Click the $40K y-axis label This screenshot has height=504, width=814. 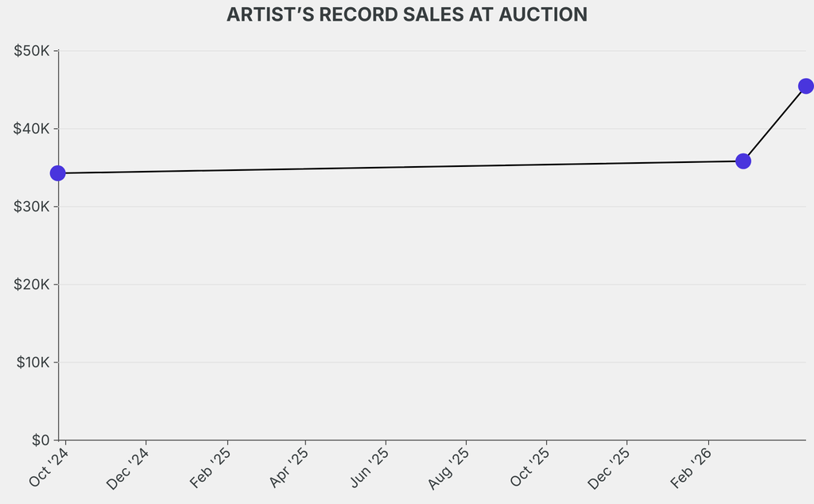point(33,129)
